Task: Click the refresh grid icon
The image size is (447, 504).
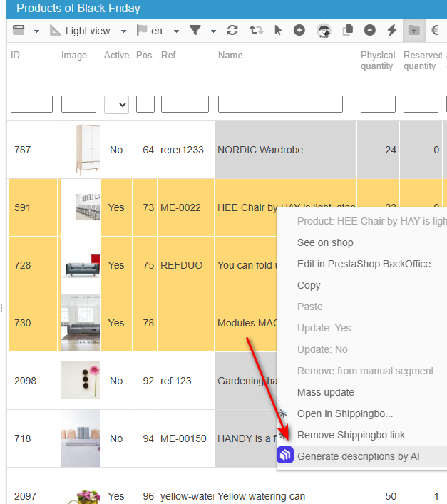Action: (x=232, y=31)
